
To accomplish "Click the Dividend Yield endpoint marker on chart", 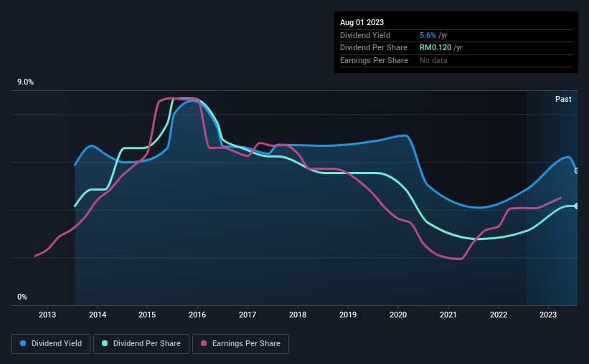I will 577,171.
